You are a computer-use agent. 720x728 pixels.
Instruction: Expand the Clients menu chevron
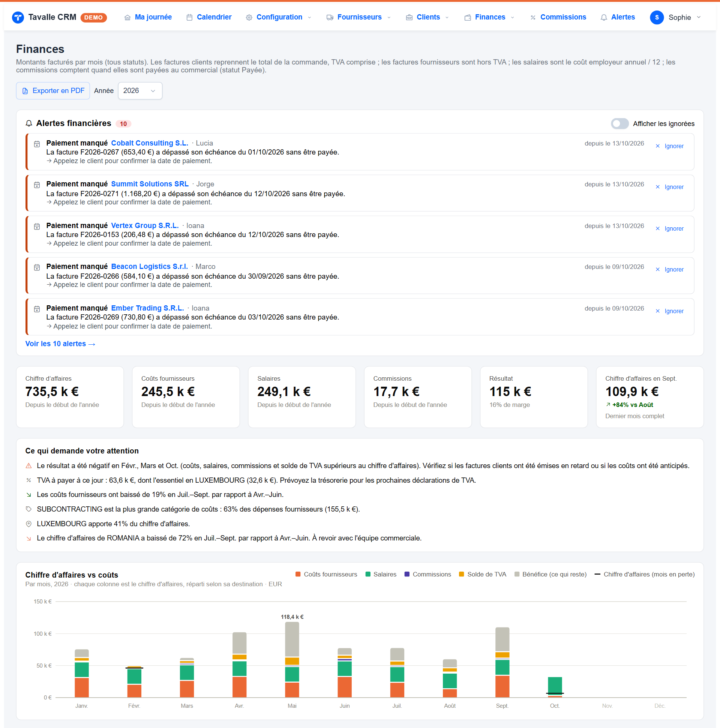(x=447, y=18)
